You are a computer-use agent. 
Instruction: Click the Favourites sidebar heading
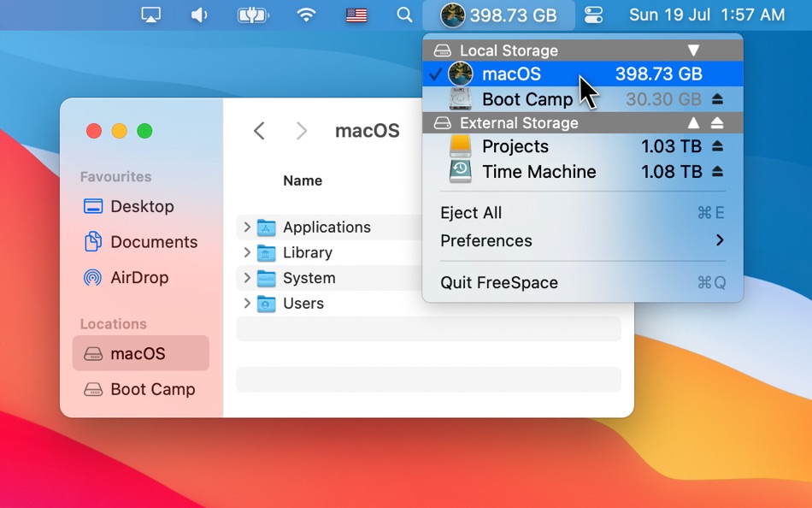pyautogui.click(x=115, y=177)
